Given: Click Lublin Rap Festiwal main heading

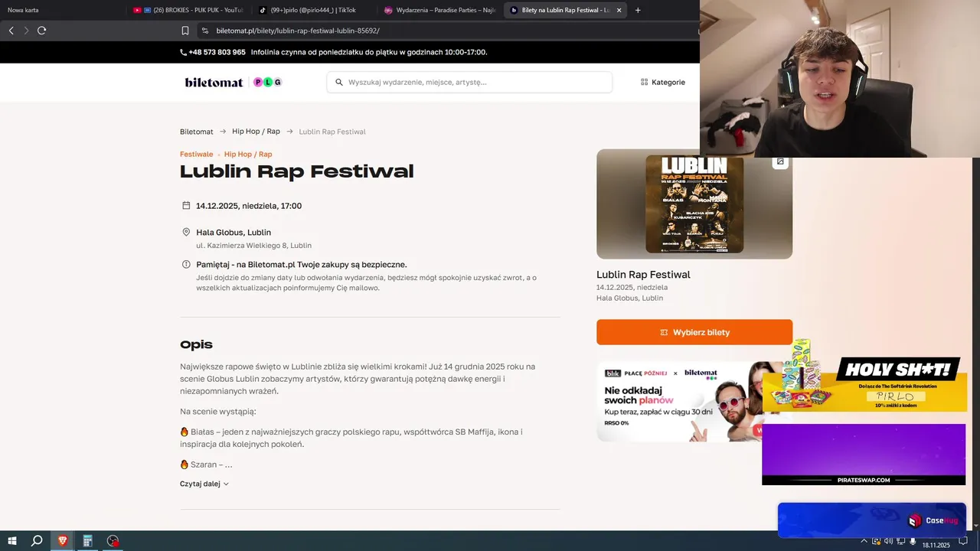Looking at the screenshot, I should [296, 171].
